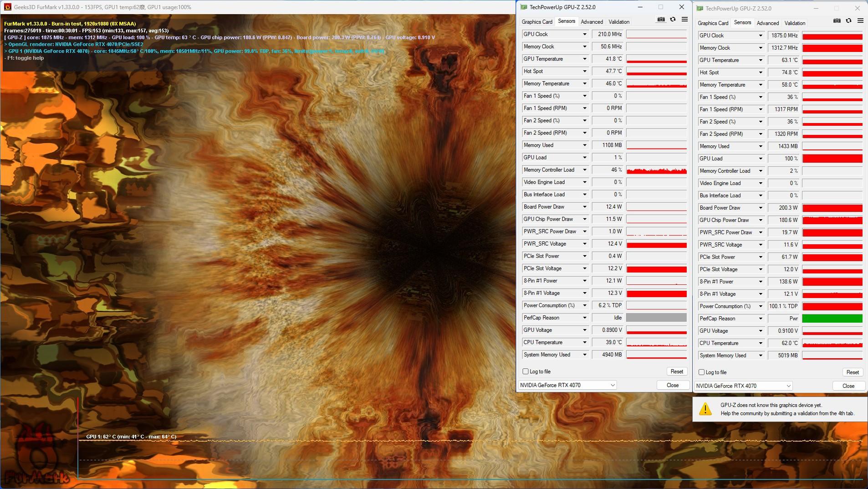Screen dimensions: 868x489
Task: Minimize the left GPU-Z window
Action: click(640, 7)
